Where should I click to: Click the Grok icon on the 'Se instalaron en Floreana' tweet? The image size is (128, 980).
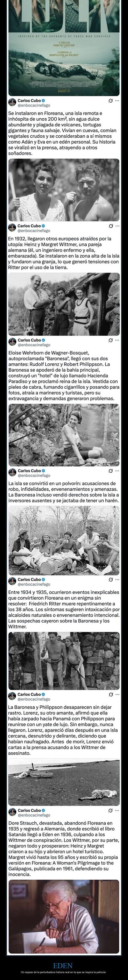110,101
